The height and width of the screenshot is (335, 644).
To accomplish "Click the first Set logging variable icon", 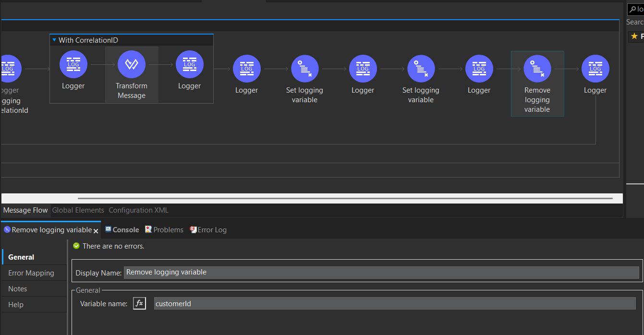I will [304, 69].
